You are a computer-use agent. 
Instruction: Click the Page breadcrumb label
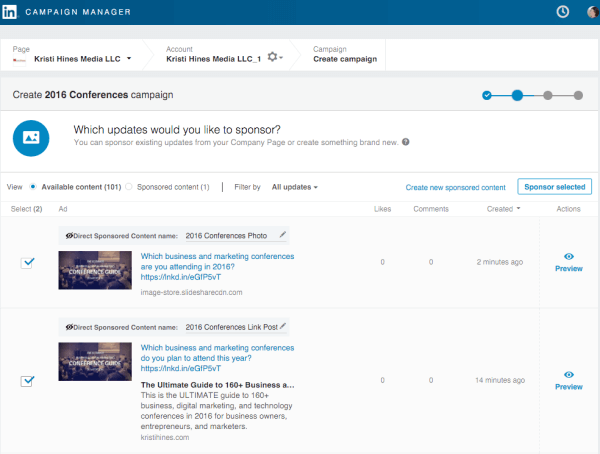[x=21, y=49]
